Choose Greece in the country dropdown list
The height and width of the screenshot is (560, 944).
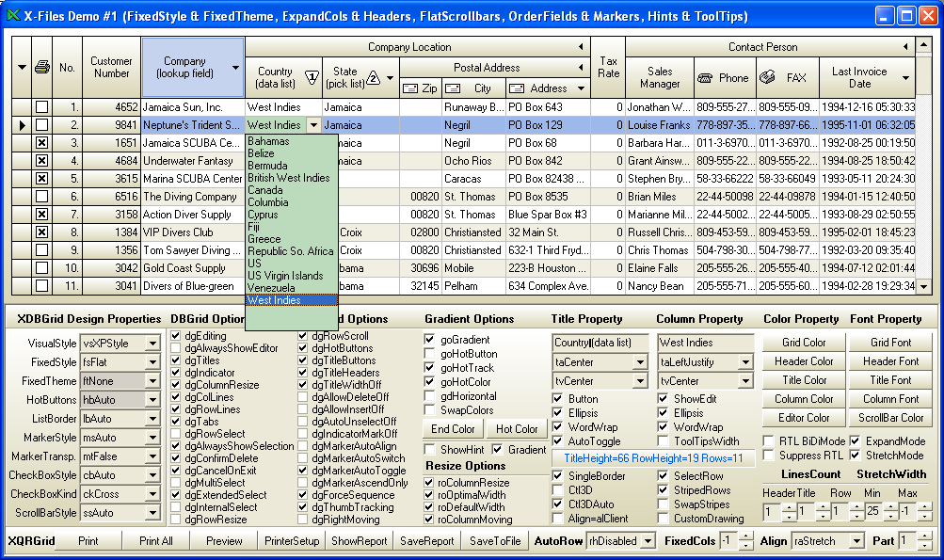[264, 239]
